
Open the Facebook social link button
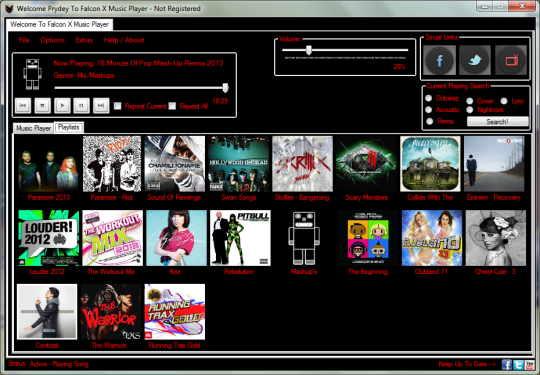pos(439,60)
